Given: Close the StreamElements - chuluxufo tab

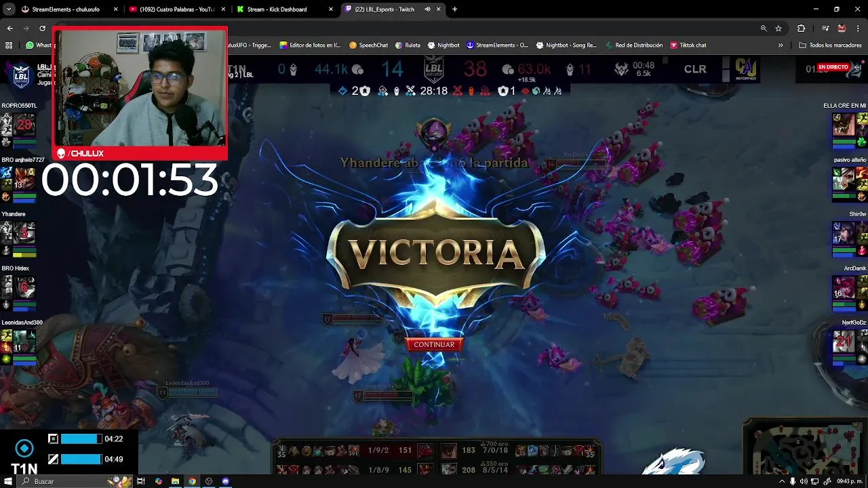Looking at the screenshot, I should [115, 9].
